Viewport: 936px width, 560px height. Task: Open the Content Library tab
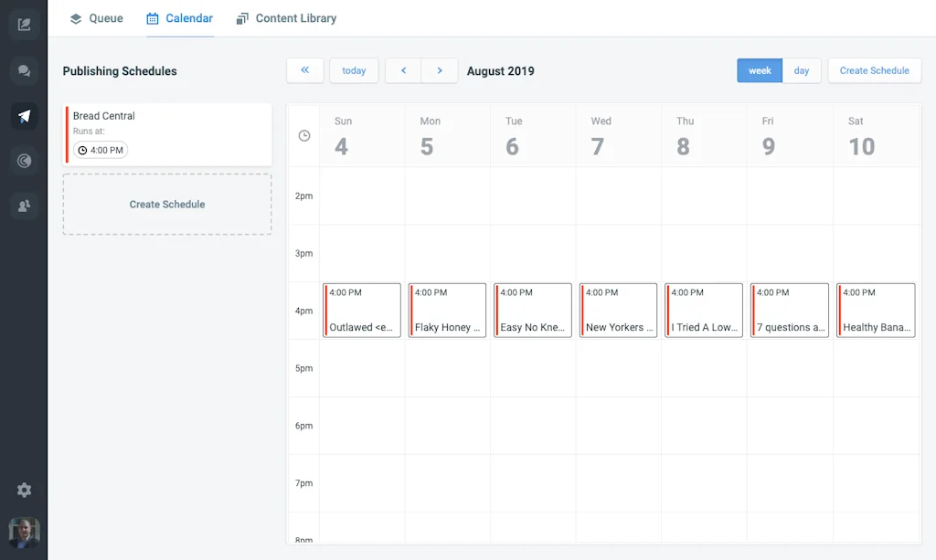point(286,17)
